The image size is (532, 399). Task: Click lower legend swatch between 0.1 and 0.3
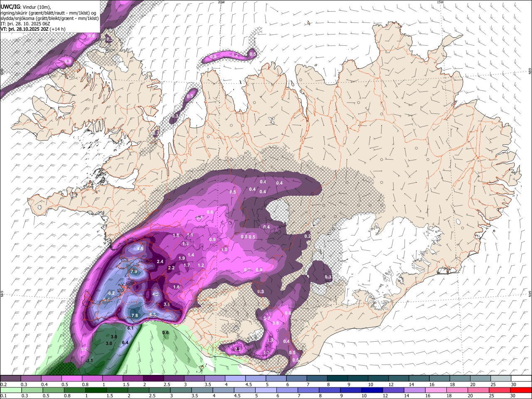(11, 390)
